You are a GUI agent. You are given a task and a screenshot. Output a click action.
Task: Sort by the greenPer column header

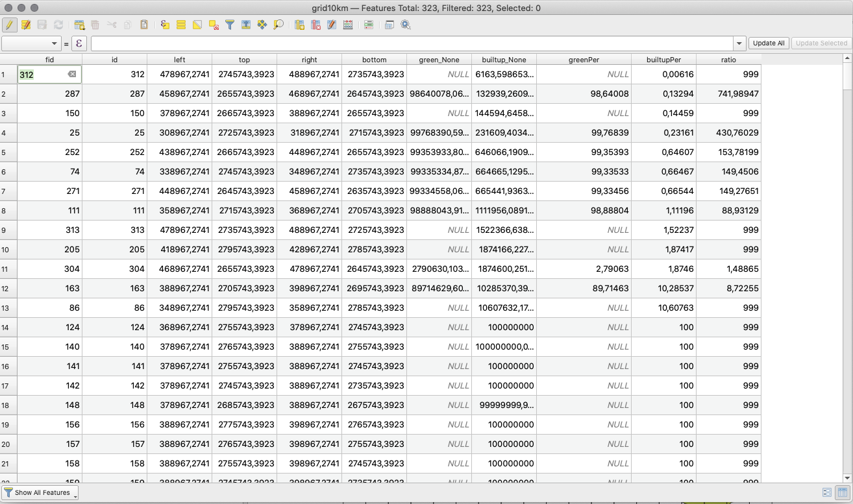[584, 60]
